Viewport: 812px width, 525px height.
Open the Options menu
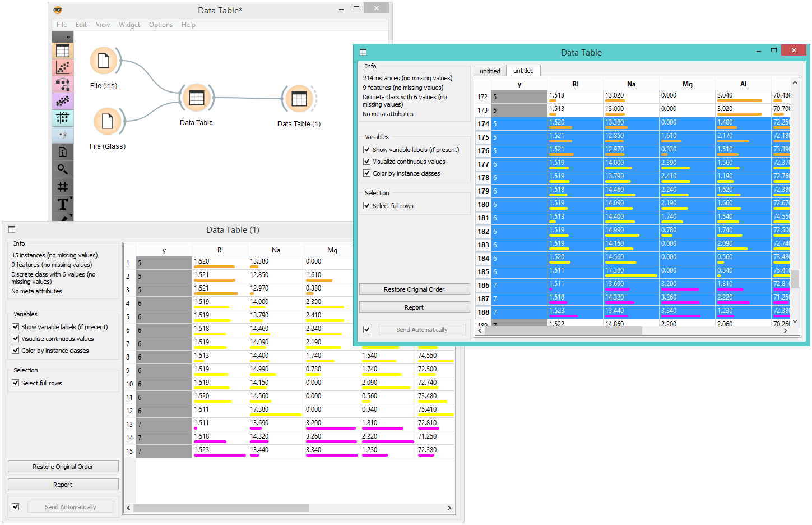click(161, 25)
